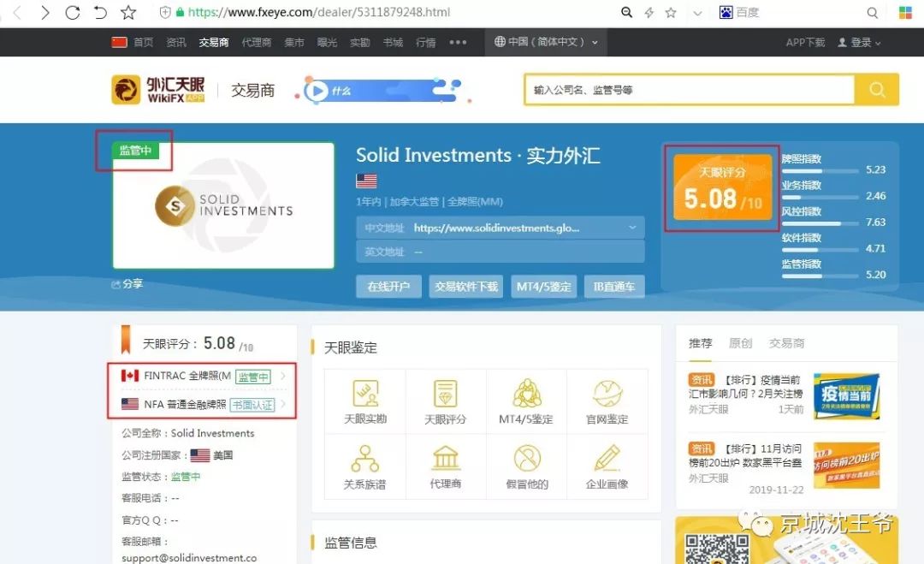Viewport: 924px width, 564px height.
Task: Click the orange 天眼评分 5.08 score card
Action: point(722,187)
